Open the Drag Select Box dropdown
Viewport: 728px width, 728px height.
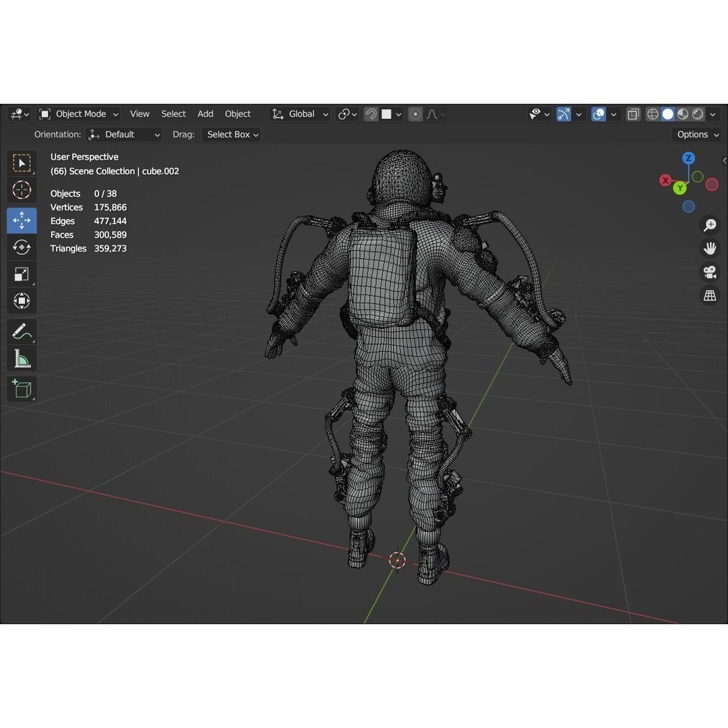(x=231, y=135)
